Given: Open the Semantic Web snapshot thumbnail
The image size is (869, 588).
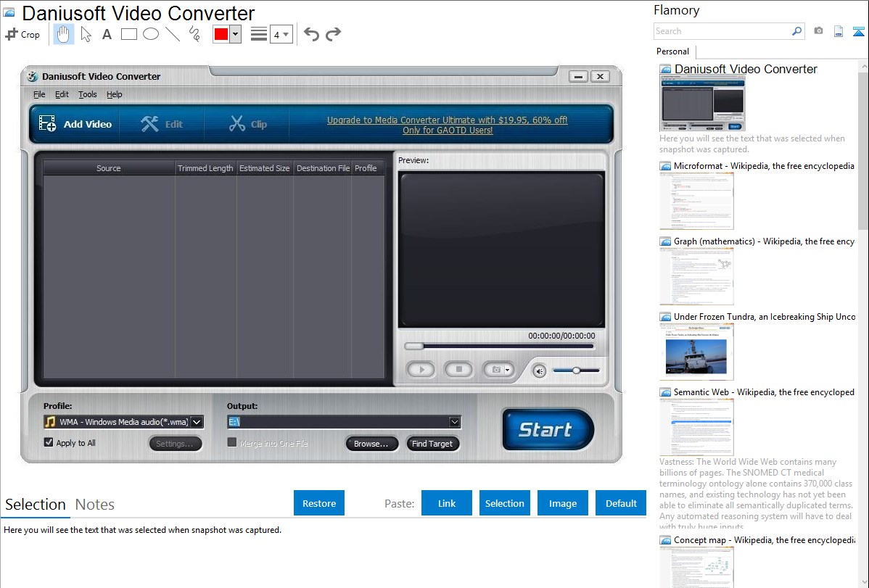Looking at the screenshot, I should pos(696,427).
